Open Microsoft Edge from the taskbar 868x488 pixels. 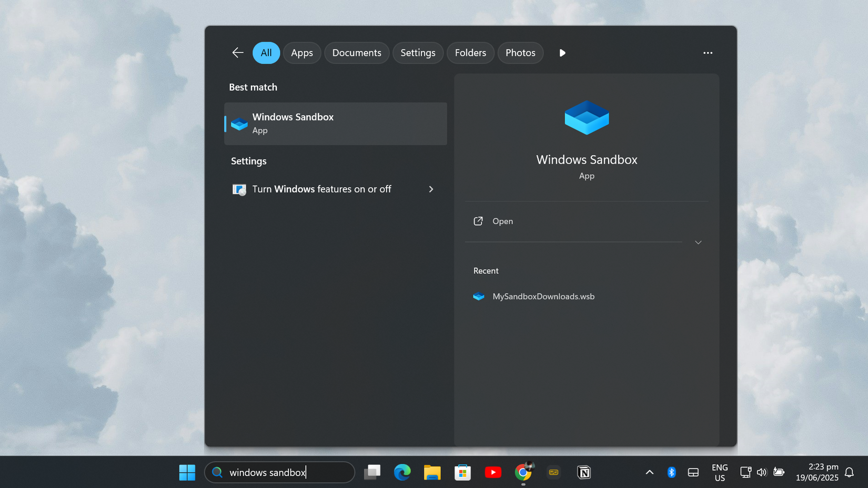(402, 472)
